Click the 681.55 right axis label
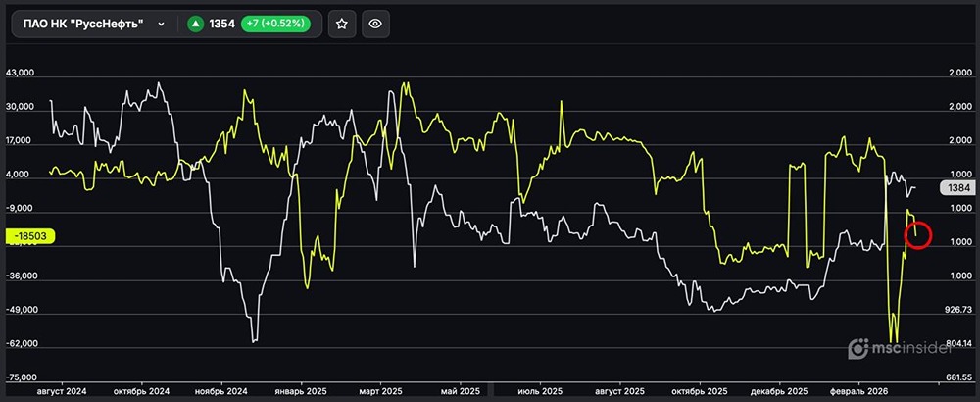Screen dimensions: 980x402 (956, 377)
